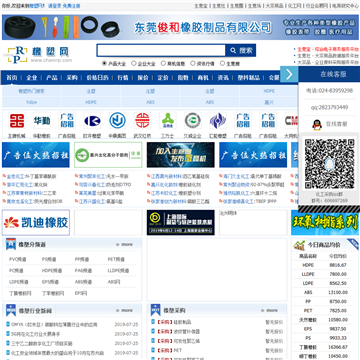360x360 pixels.
Task: Click the 天然橡胶 price row label
Action: pyautogui.click(x=308, y=320)
